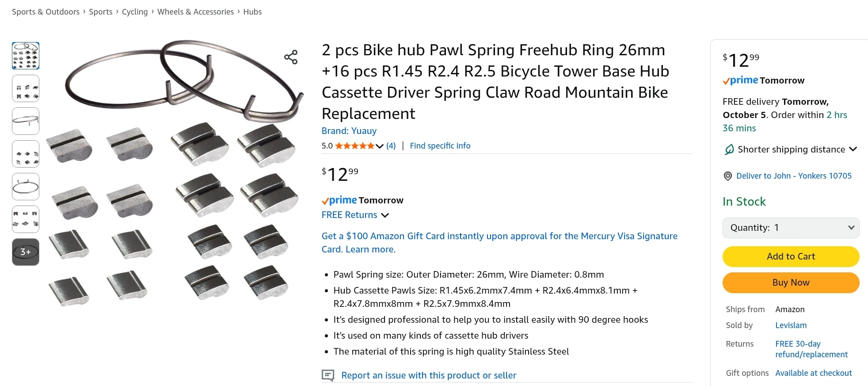Expand the FREE Returns chevron

tap(385, 215)
